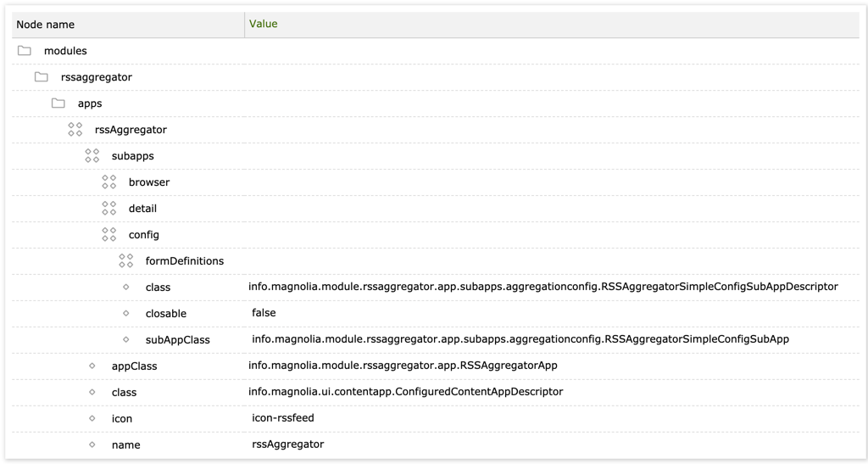Select the appClass property label

135,366
